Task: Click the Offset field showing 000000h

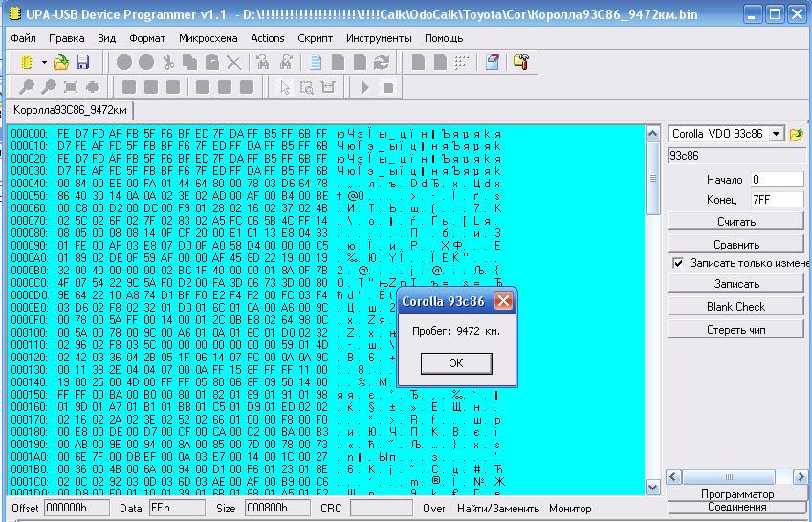Action: [x=77, y=508]
